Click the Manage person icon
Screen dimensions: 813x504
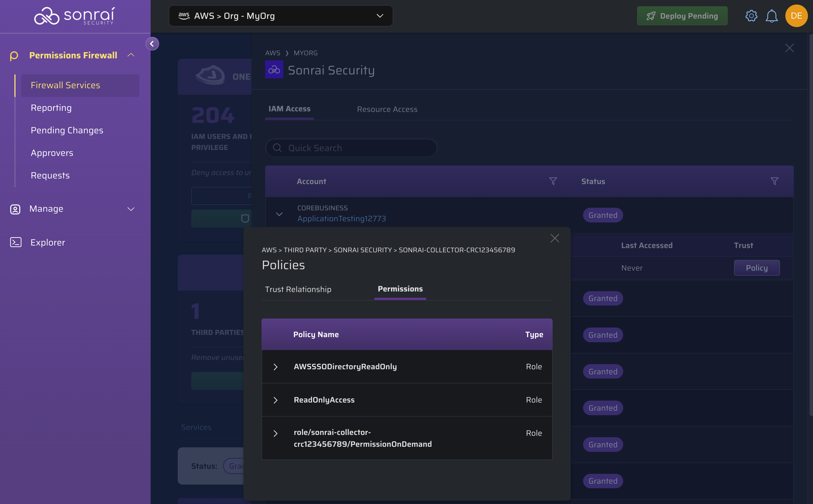pyautogui.click(x=15, y=209)
